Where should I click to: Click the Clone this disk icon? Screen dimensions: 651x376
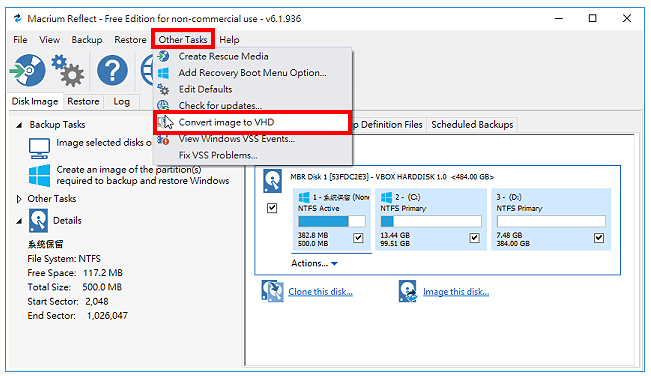(x=272, y=291)
